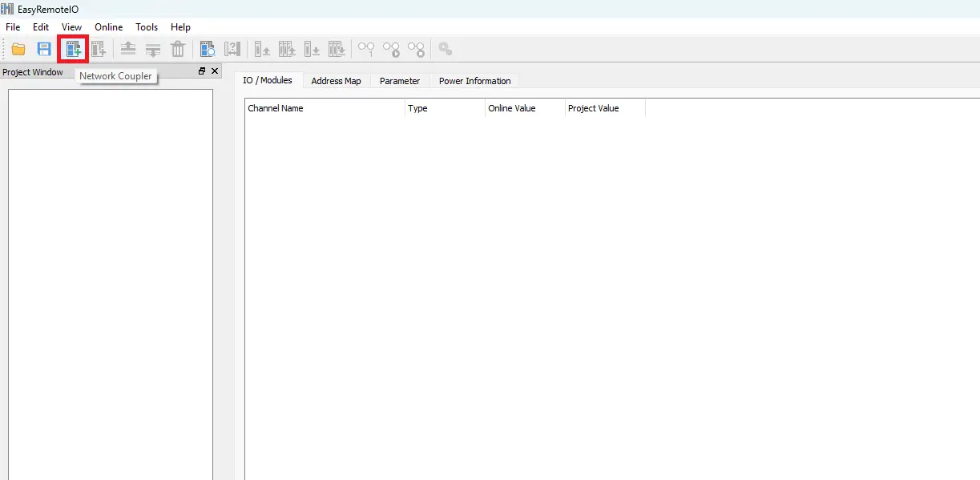Close the Project Window panel
The image size is (980, 480).
[215, 71]
